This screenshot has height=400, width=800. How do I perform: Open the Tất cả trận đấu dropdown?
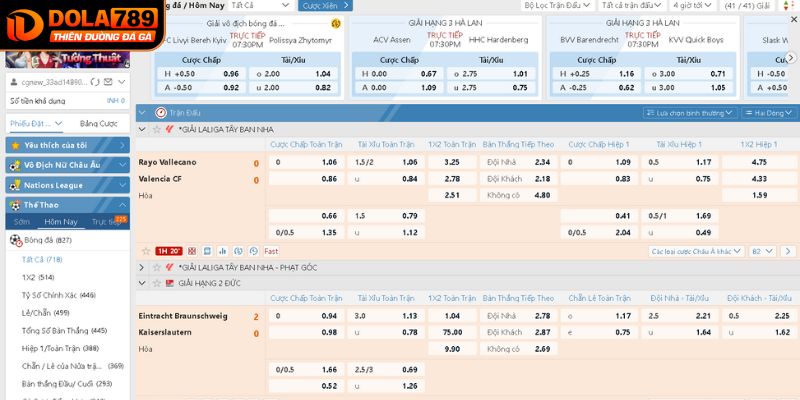tap(631, 6)
